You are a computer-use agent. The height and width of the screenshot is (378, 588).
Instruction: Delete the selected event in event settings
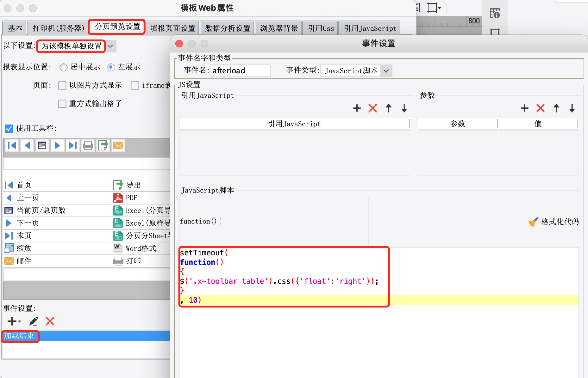tap(50, 321)
